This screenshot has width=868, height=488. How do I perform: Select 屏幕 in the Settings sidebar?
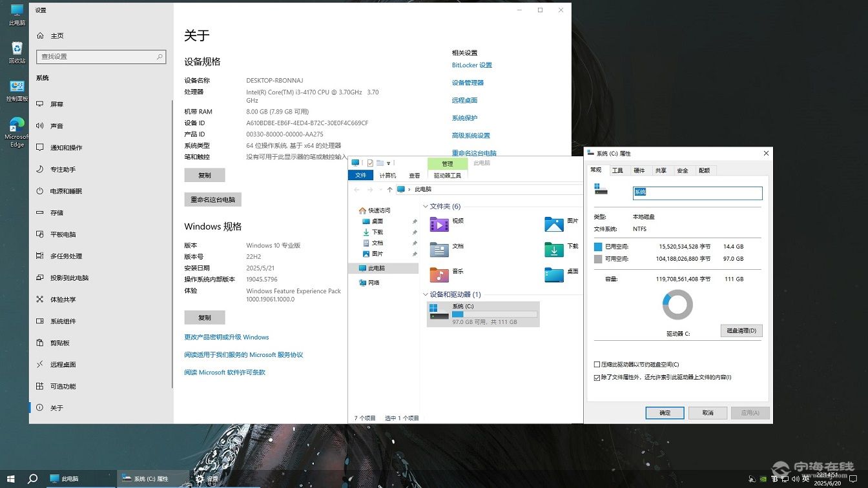[x=57, y=104]
